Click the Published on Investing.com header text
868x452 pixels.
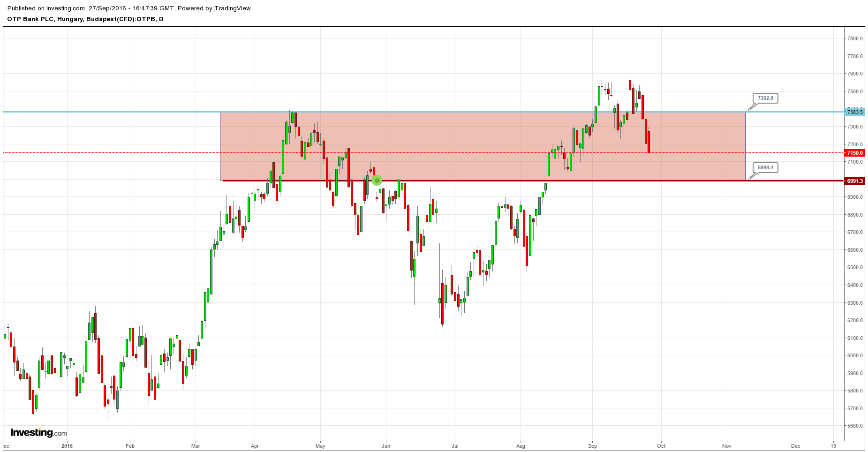pyautogui.click(x=130, y=8)
